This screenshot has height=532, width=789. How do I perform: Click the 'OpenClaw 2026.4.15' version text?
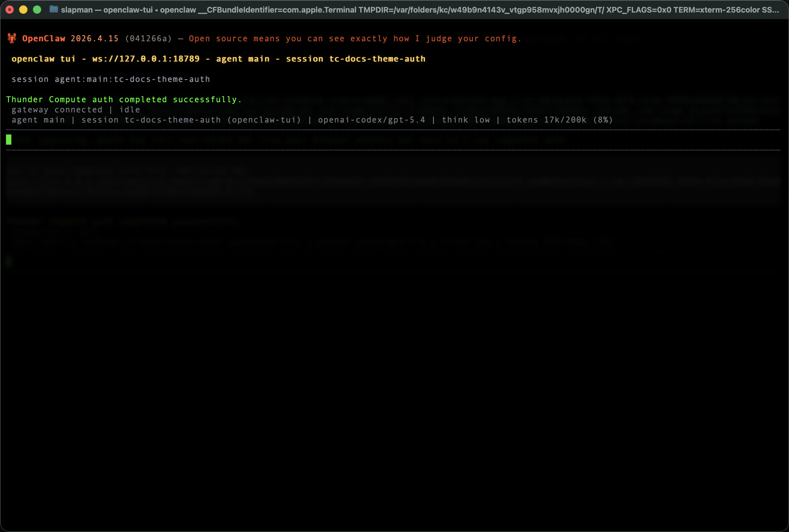click(71, 39)
